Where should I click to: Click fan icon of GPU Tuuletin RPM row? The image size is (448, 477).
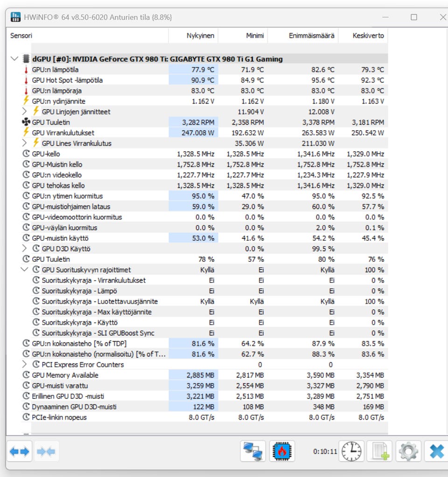26,122
